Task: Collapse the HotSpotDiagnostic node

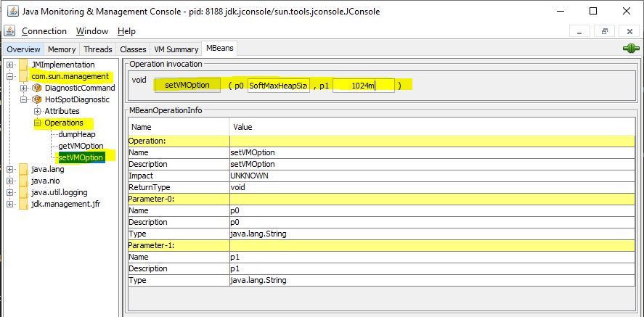Action: (x=24, y=99)
